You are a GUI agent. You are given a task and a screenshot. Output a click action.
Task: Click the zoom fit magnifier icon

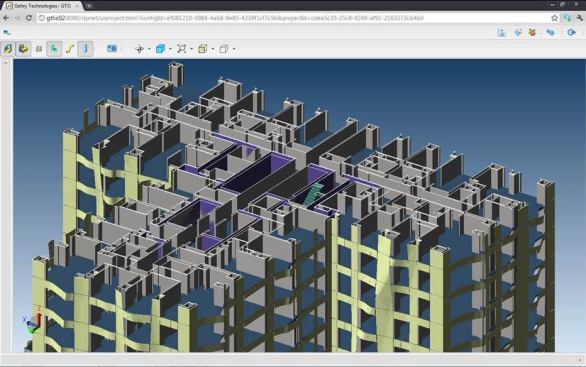tap(182, 49)
